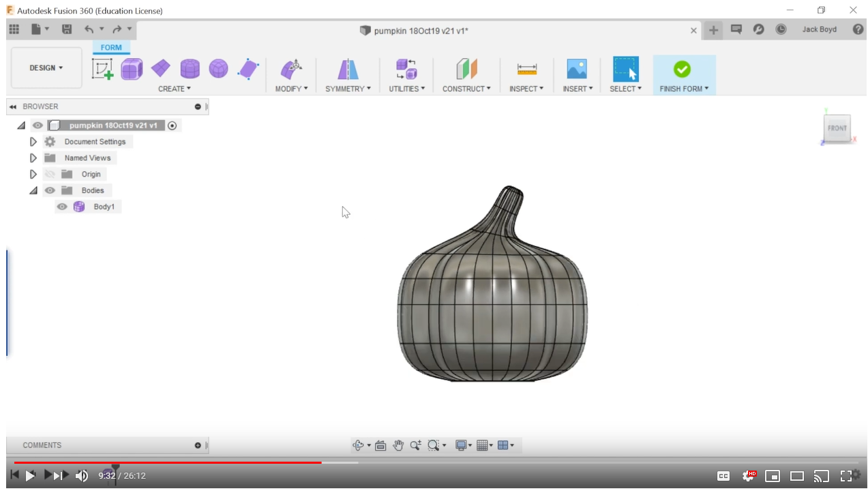Close the pumpkin document tab

click(x=693, y=31)
